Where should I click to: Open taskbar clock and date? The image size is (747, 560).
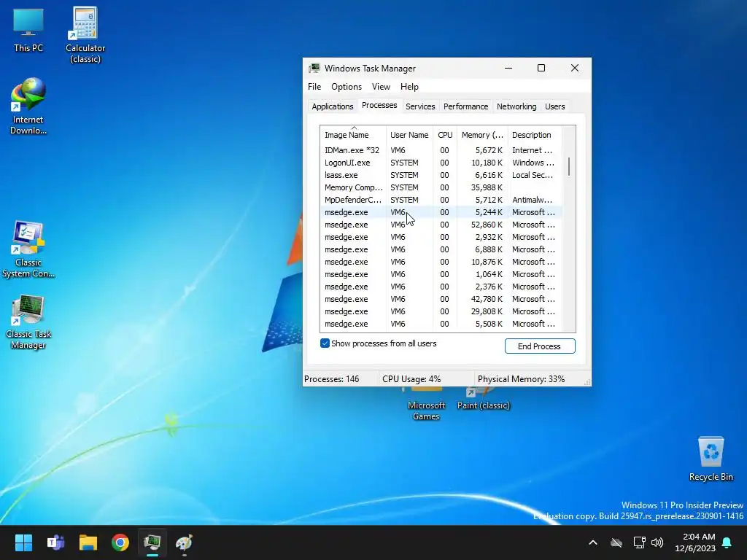point(695,542)
